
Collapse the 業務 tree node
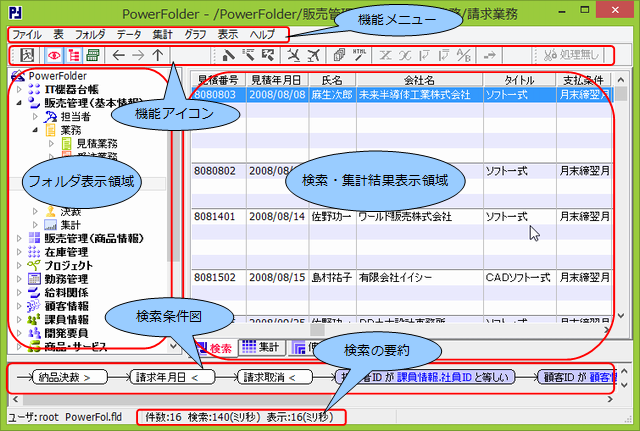pyautogui.click(x=35, y=130)
